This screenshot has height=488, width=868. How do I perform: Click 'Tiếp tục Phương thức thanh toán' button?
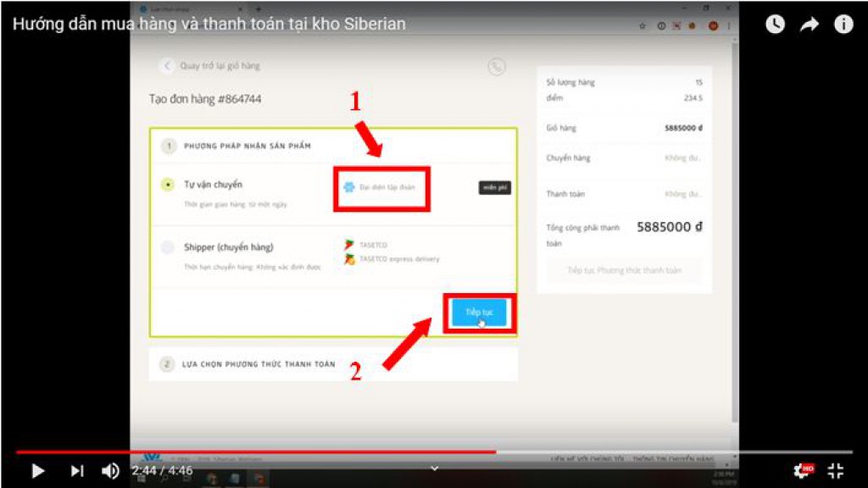[x=624, y=271]
